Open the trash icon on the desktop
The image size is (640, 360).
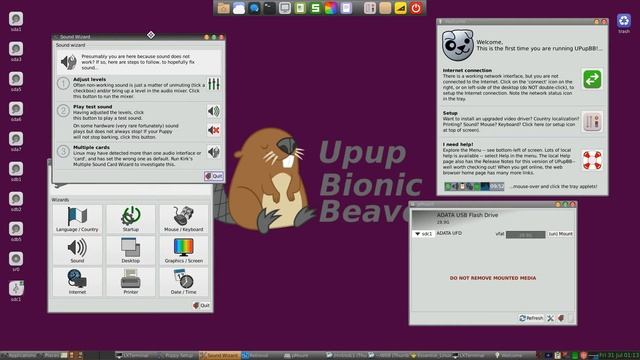[624, 23]
